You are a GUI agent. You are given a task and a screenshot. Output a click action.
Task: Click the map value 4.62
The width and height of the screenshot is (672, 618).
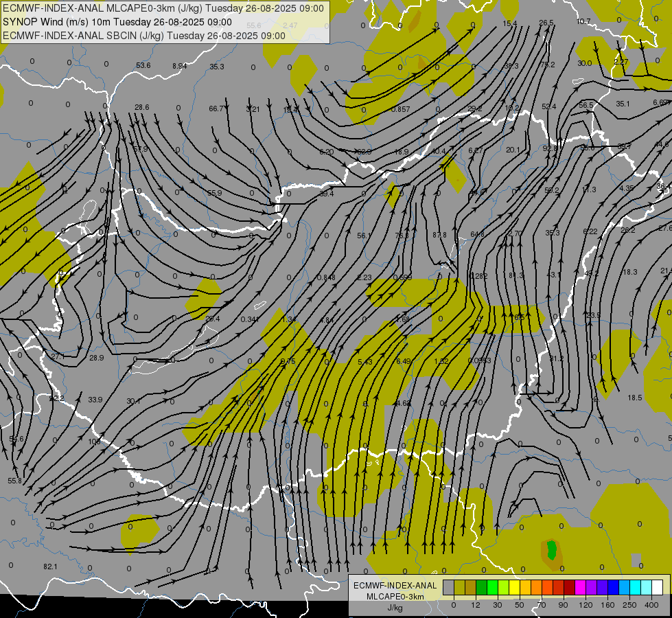coord(402,403)
